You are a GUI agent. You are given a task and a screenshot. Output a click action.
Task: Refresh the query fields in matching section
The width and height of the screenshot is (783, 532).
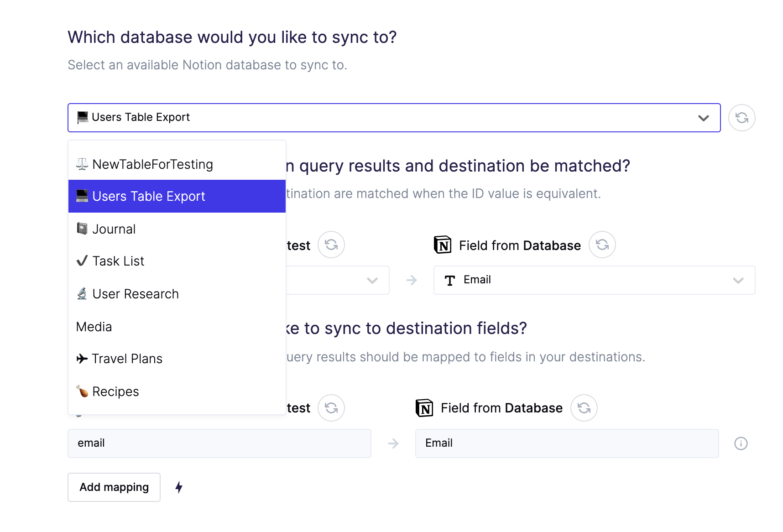click(x=331, y=245)
